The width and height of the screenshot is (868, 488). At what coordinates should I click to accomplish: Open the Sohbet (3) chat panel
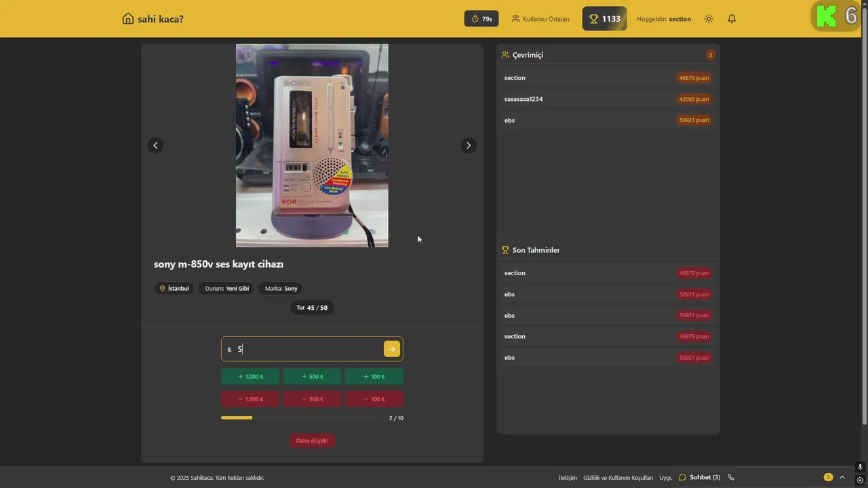(700, 477)
